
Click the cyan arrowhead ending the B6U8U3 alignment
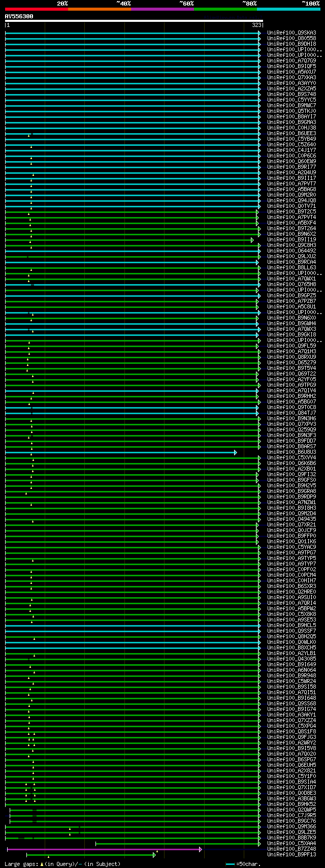(235, 452)
